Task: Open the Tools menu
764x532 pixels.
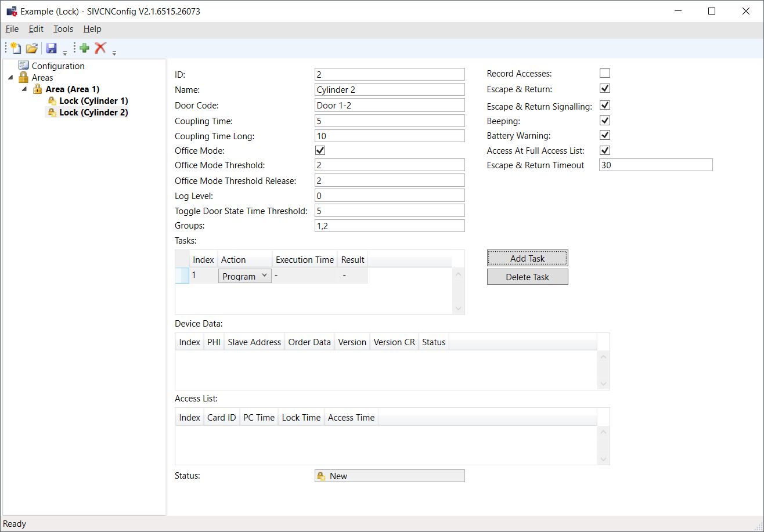Action: pos(63,29)
